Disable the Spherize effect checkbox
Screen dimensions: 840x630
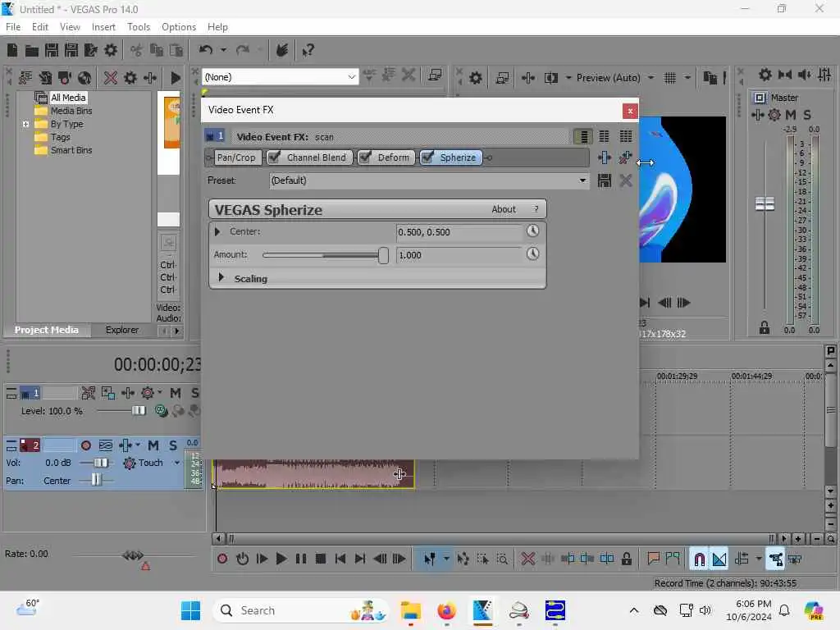click(427, 157)
